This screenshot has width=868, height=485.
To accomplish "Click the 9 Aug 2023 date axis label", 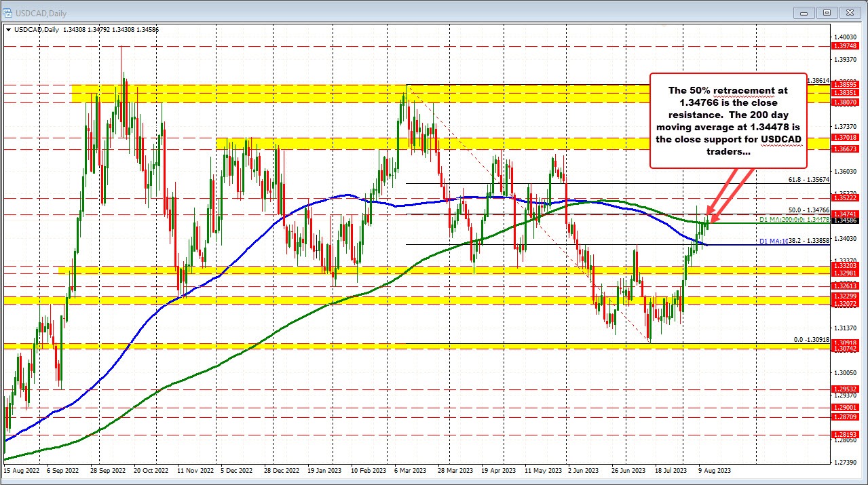I will pyautogui.click(x=713, y=469).
